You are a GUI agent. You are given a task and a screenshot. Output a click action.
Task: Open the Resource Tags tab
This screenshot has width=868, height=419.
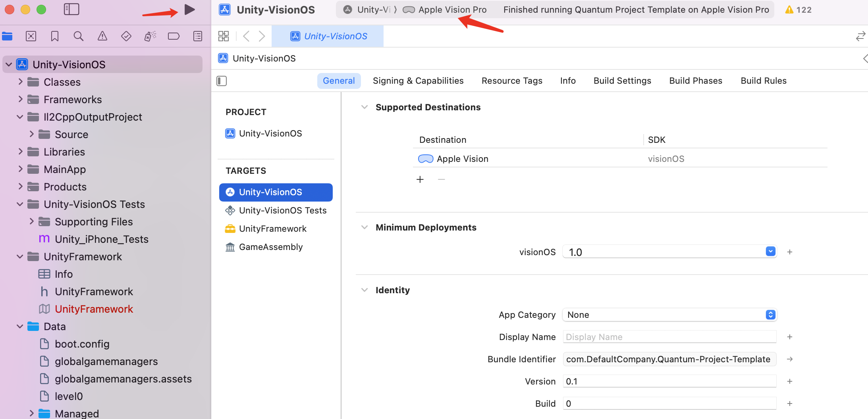click(x=512, y=81)
